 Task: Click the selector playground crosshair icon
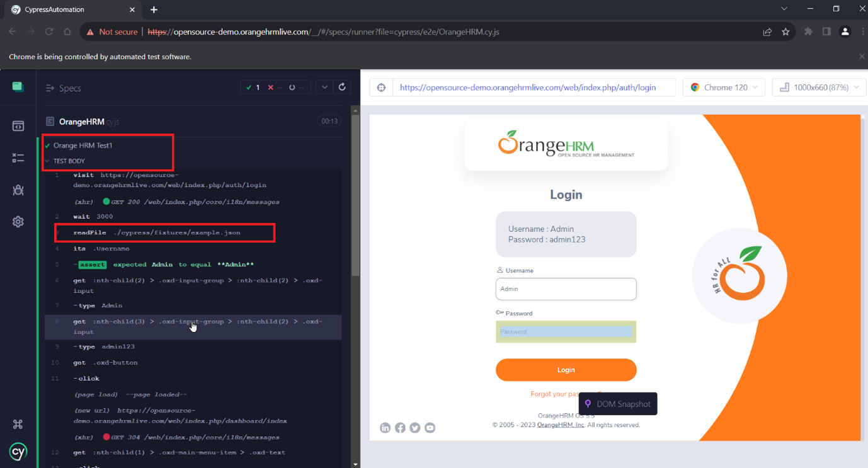[381, 88]
